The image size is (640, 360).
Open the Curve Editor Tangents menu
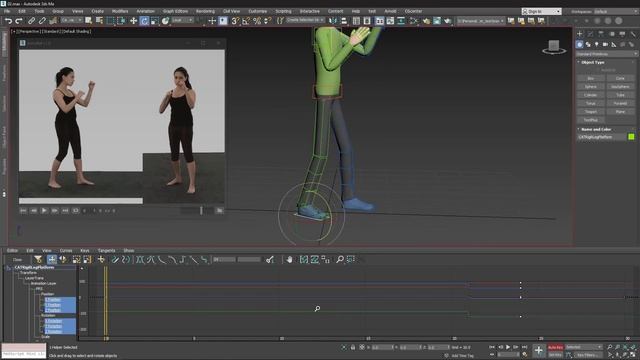106,251
